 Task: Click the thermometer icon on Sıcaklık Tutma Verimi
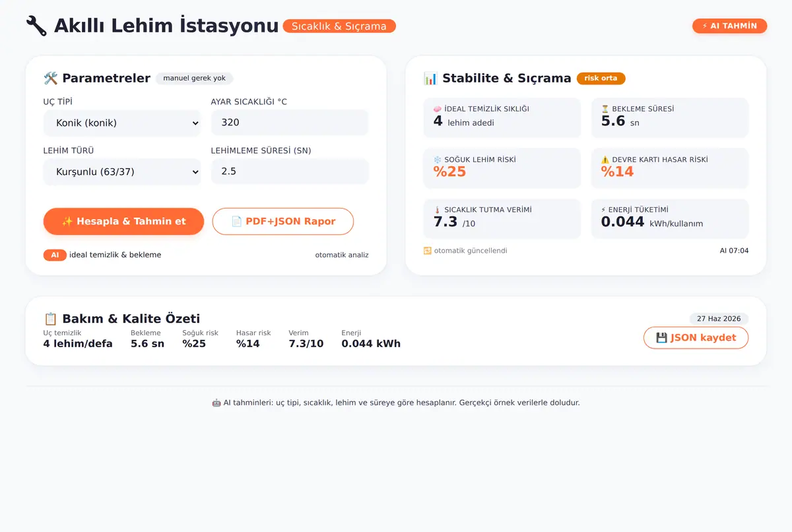point(437,210)
